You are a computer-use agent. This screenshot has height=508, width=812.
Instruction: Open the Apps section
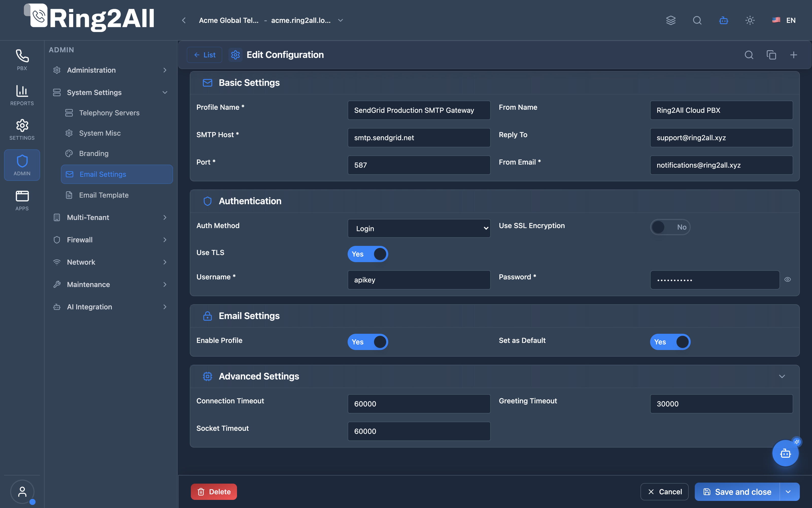22,201
